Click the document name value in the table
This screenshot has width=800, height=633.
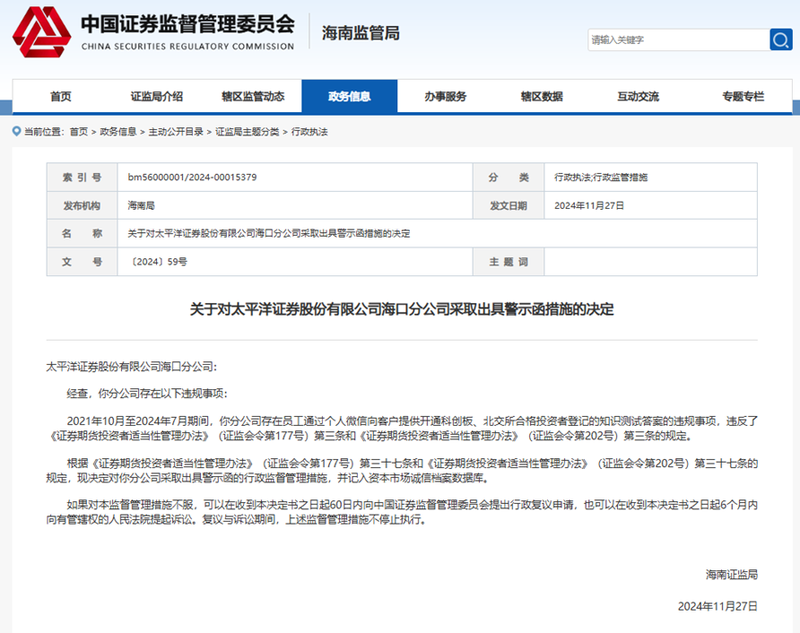point(269,234)
